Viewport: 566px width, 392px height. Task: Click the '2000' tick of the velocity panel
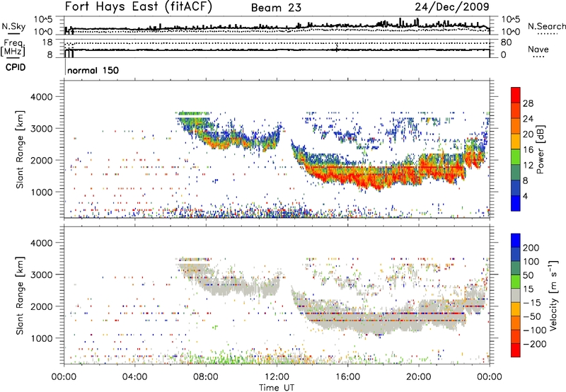(41, 306)
